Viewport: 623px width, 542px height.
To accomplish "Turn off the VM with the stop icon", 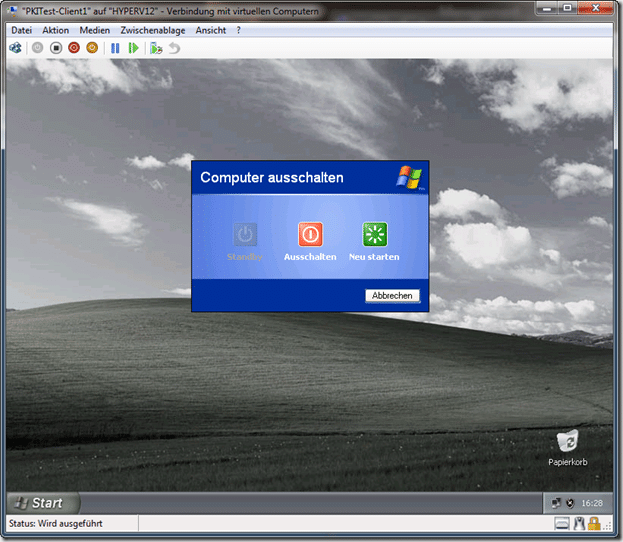I will coord(56,48).
